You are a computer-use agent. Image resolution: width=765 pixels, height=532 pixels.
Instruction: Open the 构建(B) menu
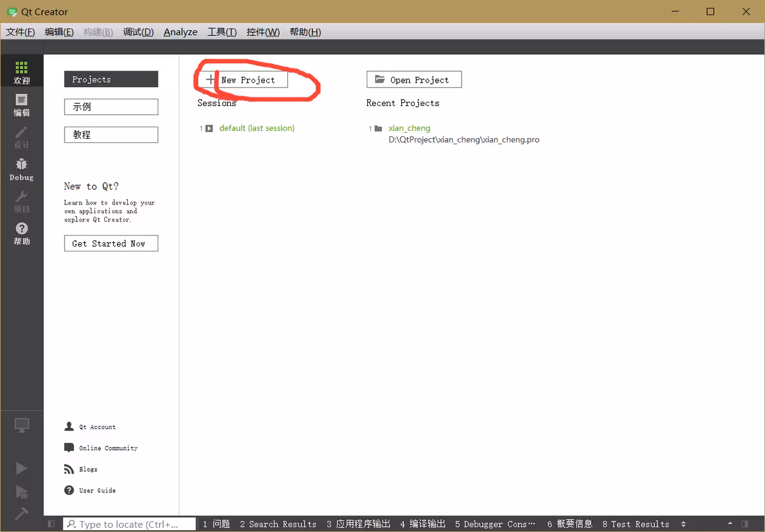pyautogui.click(x=98, y=32)
